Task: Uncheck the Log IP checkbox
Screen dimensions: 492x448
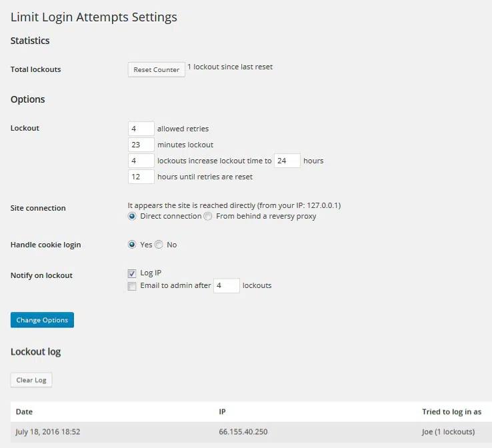Action: 132,273
